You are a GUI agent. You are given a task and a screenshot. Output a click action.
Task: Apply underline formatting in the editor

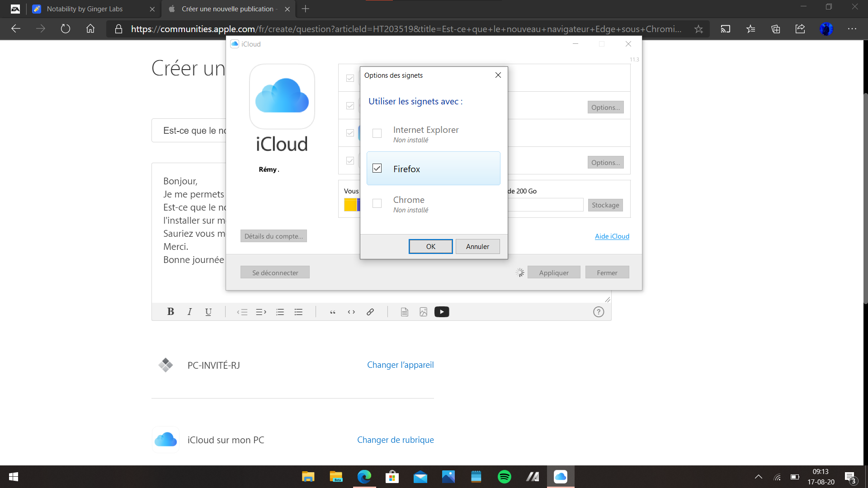click(208, 312)
